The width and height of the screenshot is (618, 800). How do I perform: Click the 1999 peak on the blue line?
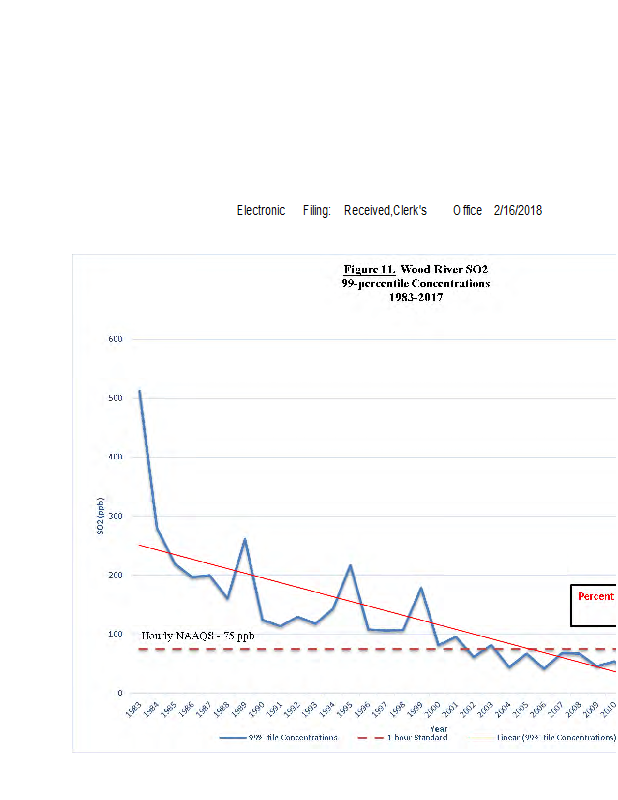(421, 589)
